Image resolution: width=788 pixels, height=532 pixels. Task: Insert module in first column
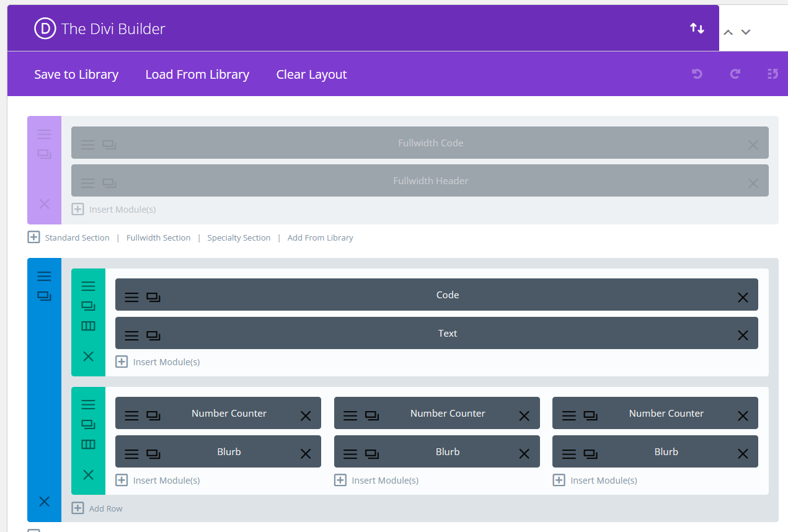point(157,480)
